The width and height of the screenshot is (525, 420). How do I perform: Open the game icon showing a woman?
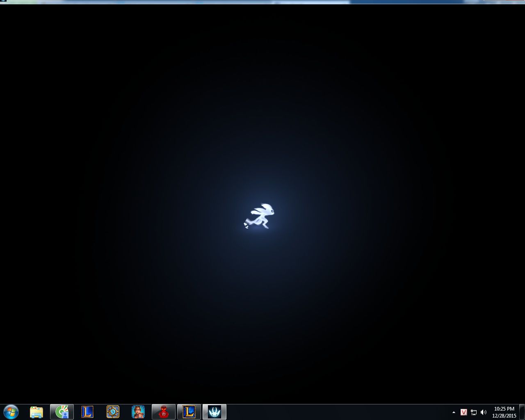click(138, 412)
